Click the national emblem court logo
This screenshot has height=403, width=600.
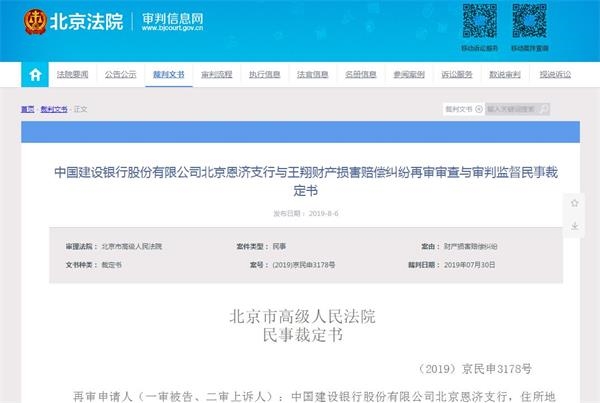[35, 22]
